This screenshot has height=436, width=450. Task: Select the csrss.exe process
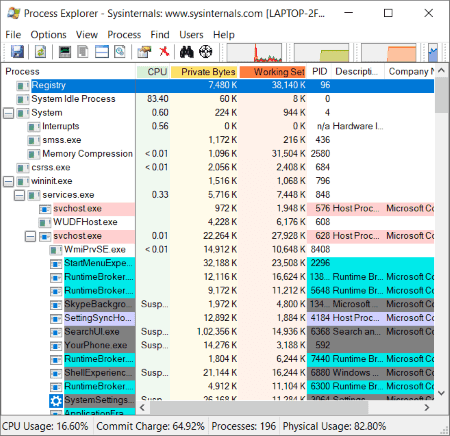tap(218, 167)
